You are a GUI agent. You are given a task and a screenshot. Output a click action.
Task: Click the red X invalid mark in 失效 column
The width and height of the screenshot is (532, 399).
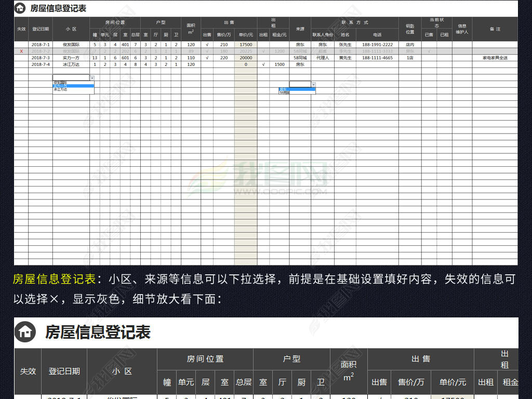21,51
